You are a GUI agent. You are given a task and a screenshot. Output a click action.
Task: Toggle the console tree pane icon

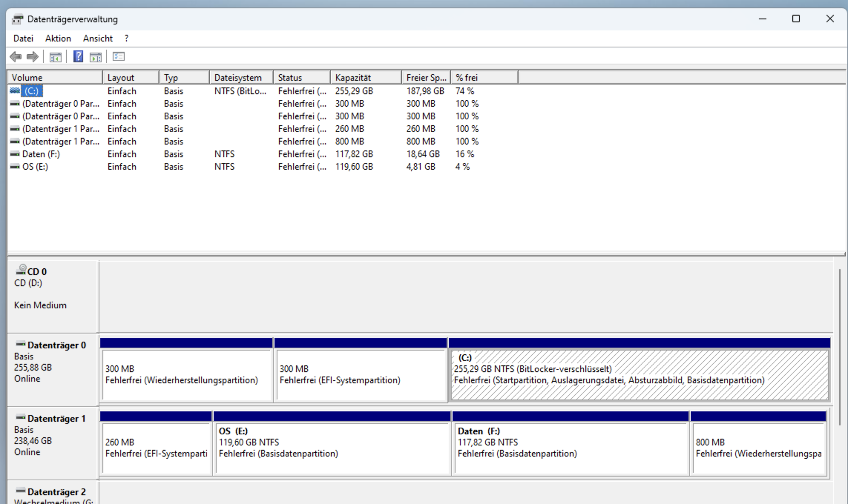click(55, 57)
